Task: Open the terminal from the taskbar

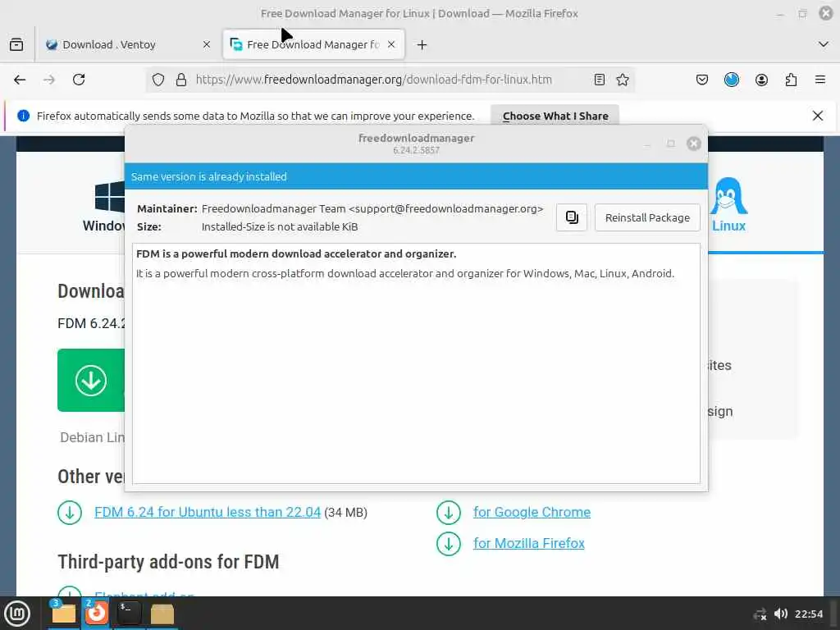Action: tap(129, 614)
